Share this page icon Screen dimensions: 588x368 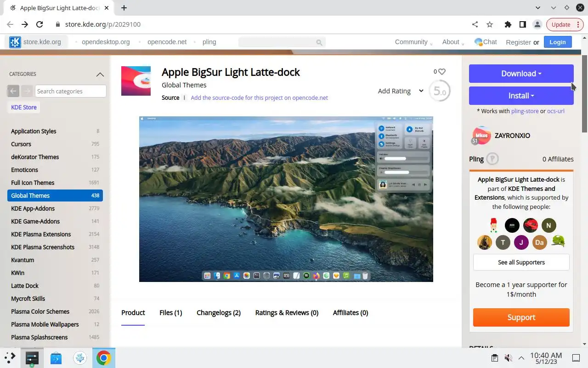pos(475,24)
